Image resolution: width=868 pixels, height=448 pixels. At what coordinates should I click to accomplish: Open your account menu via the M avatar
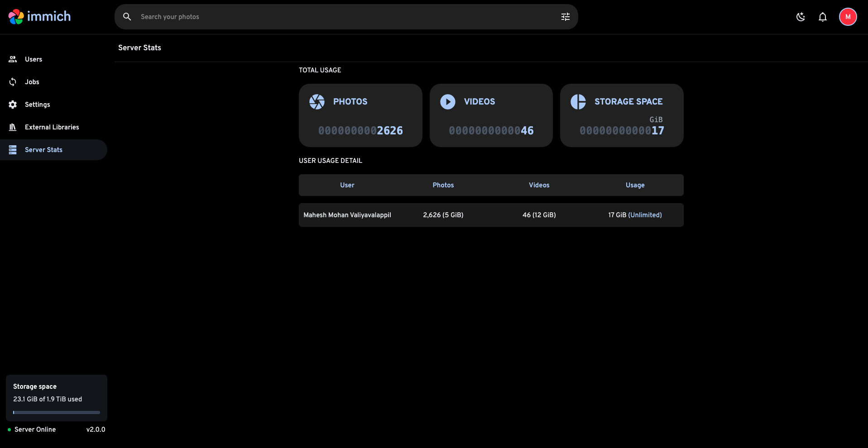[x=848, y=17]
